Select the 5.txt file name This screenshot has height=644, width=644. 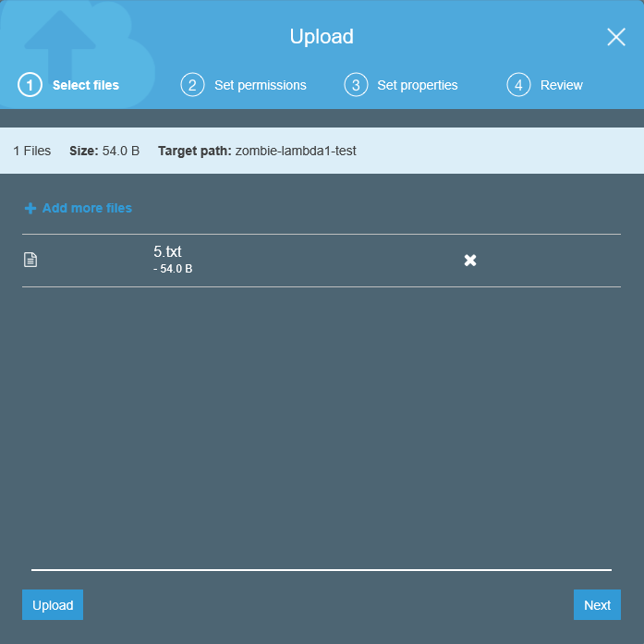pos(167,251)
